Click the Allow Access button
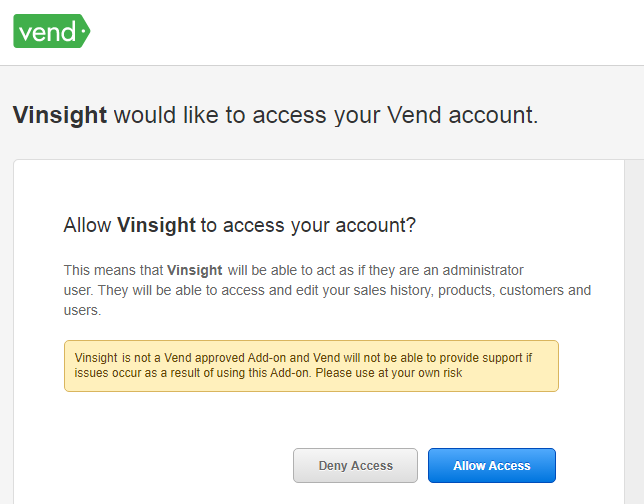Image resolution: width=644 pixels, height=504 pixels. (x=492, y=465)
